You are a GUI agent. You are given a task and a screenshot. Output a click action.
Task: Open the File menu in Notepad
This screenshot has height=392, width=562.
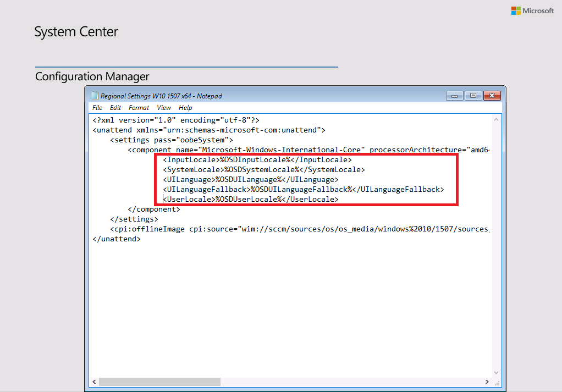click(x=97, y=108)
